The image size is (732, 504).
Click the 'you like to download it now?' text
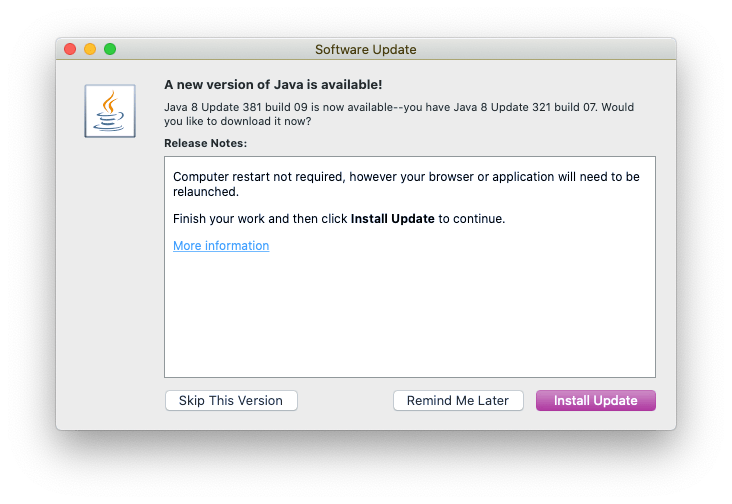click(x=237, y=121)
